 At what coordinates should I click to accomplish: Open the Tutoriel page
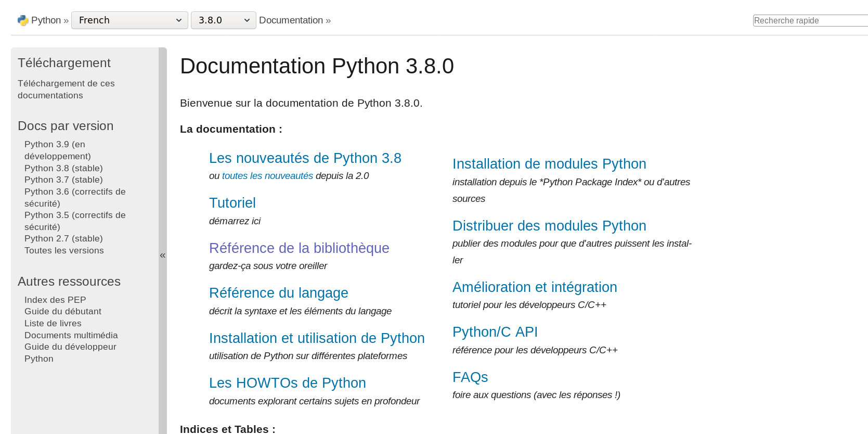(232, 203)
